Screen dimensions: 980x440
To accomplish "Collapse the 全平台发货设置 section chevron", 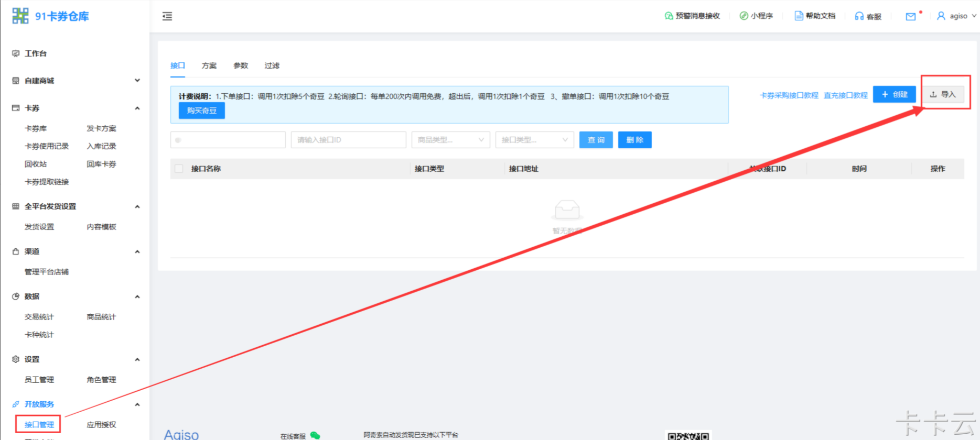I will [x=137, y=206].
